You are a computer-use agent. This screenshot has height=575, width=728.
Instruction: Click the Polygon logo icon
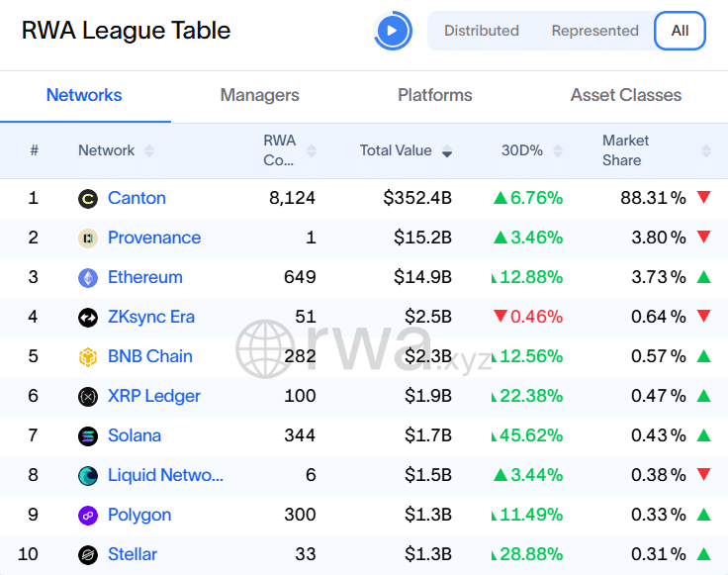[88, 516]
